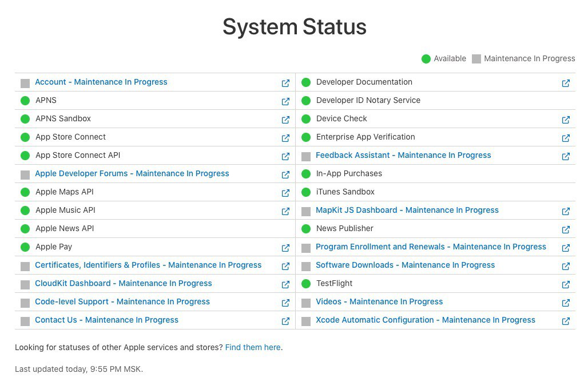Click the green status dot beside Apple Music API
The height and width of the screenshot is (385, 588).
pyautogui.click(x=25, y=211)
